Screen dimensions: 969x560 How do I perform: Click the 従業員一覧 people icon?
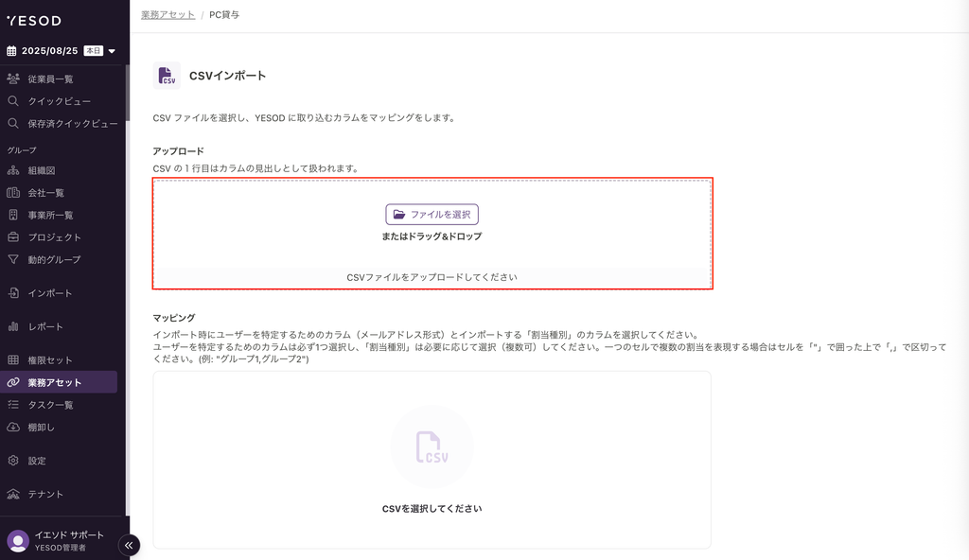(13, 79)
